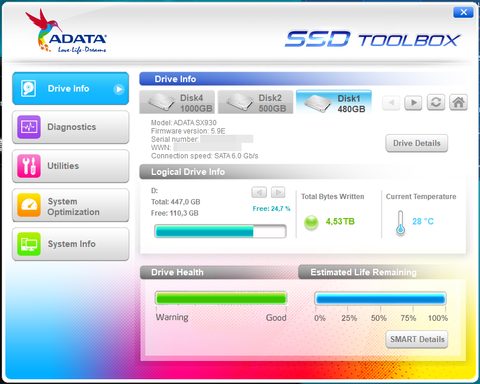Click the 4,53TB written value
Screen dimensions: 480x384
(x=340, y=222)
